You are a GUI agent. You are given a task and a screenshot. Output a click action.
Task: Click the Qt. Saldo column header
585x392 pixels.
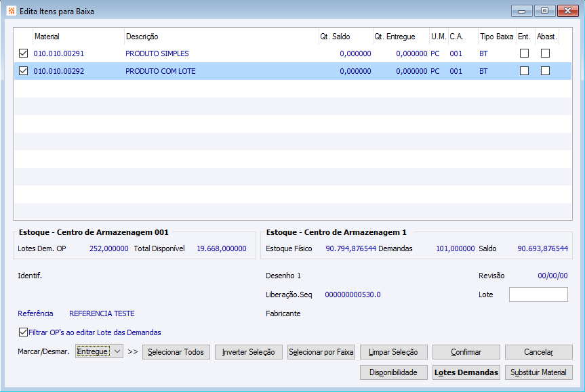pyautogui.click(x=346, y=37)
